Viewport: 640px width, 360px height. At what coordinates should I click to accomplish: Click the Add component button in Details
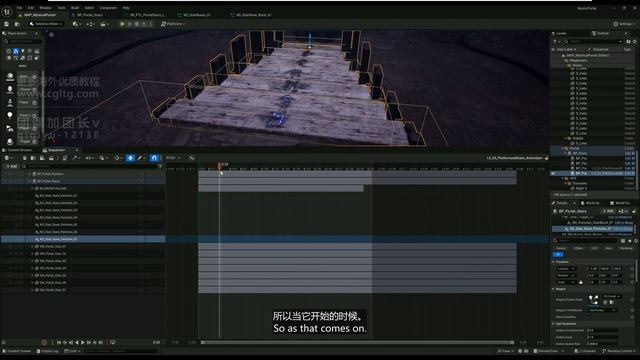[x=608, y=211]
